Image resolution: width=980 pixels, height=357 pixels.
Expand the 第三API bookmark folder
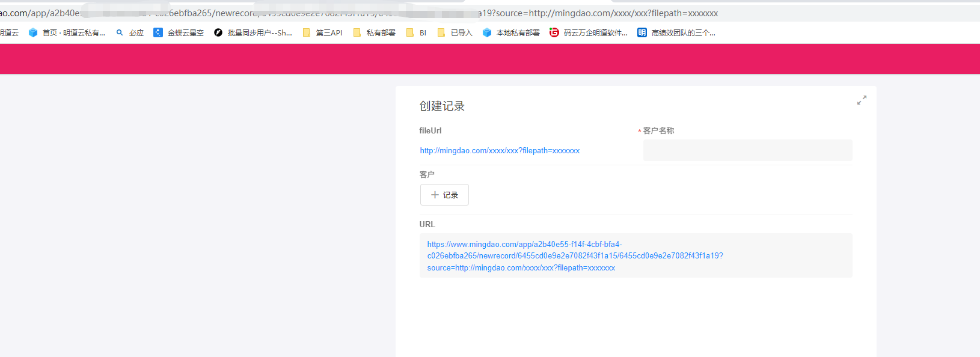[322, 32]
